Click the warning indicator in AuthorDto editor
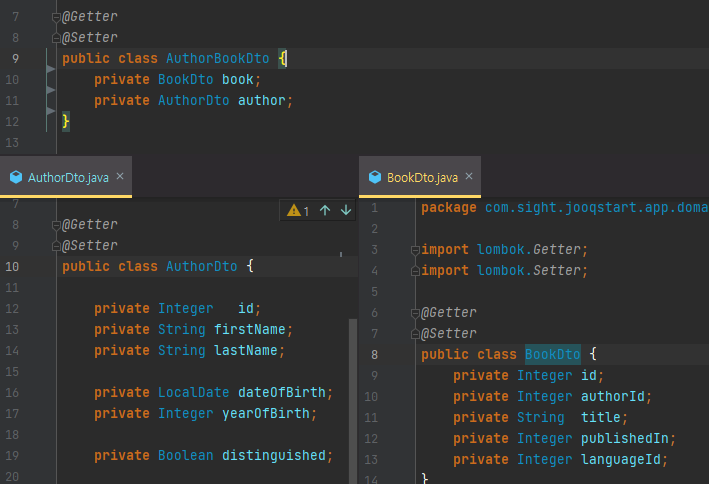The height and width of the screenshot is (484, 709). pyautogui.click(x=298, y=210)
